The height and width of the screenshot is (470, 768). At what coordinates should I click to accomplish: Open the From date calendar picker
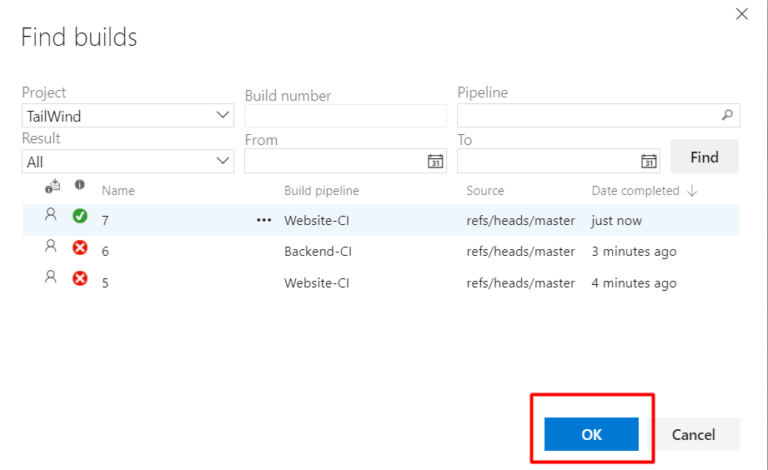click(x=435, y=161)
